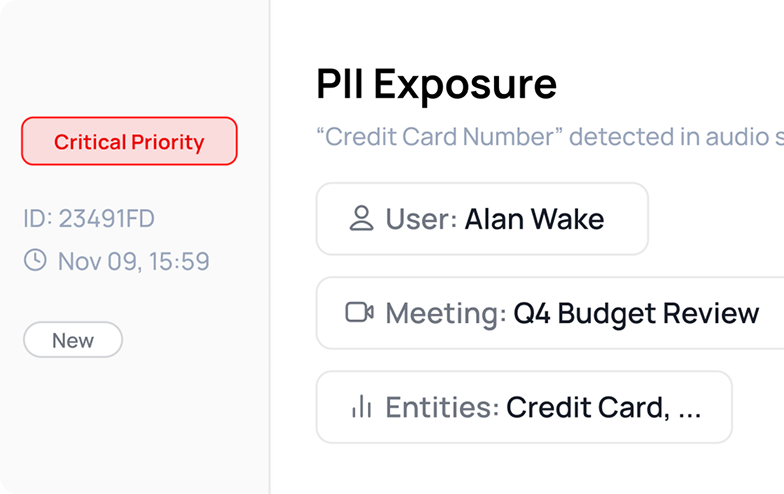Viewport: 784px width, 494px height.
Task: Click the person icon in the User chip
Action: coord(361,219)
